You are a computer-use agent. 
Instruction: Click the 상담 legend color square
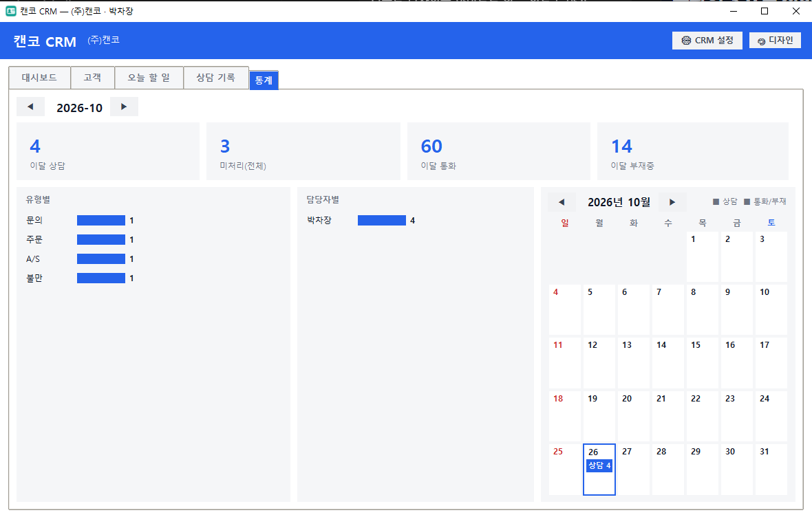[716, 202]
